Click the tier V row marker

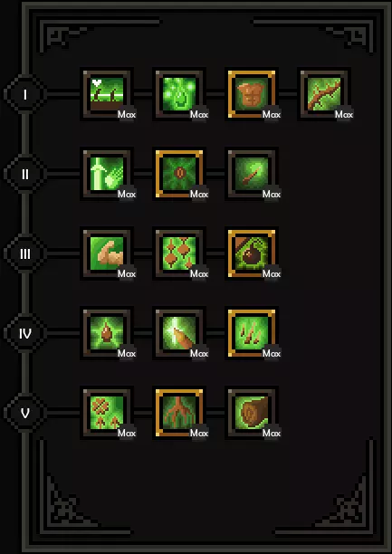point(25,413)
